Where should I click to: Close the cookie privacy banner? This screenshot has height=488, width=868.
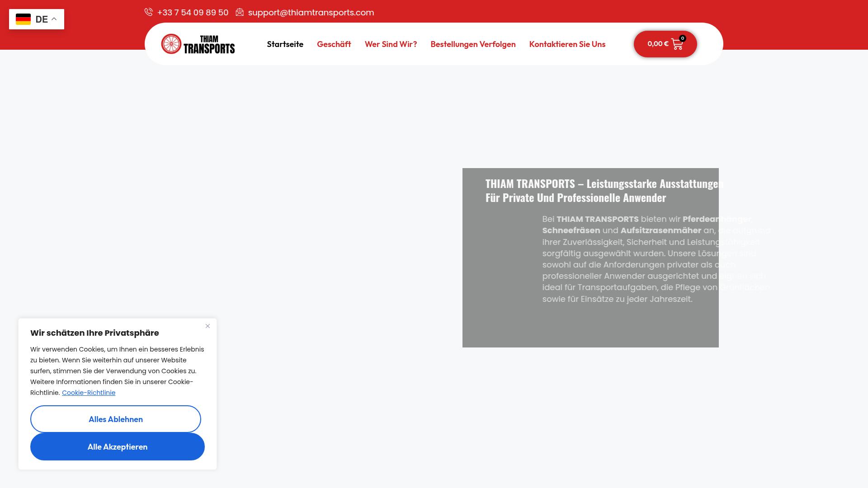click(208, 326)
